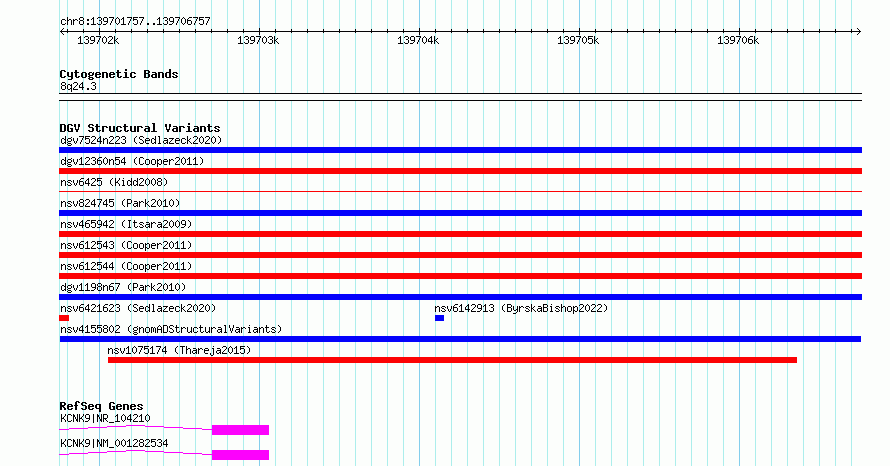Click the DGV Structural Variants track title
The height and width of the screenshot is (466, 890).
click(140, 128)
